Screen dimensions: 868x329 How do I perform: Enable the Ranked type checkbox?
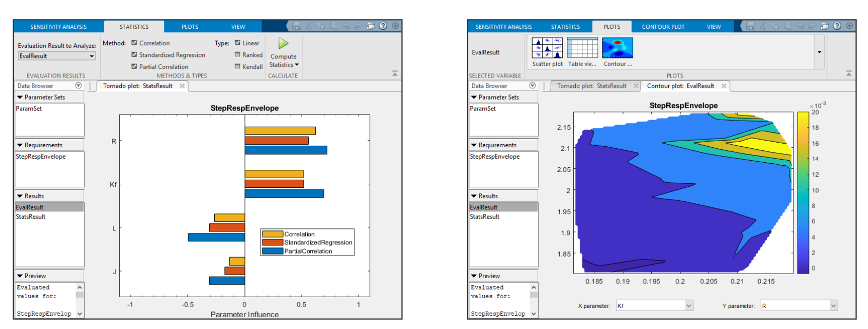pos(237,54)
